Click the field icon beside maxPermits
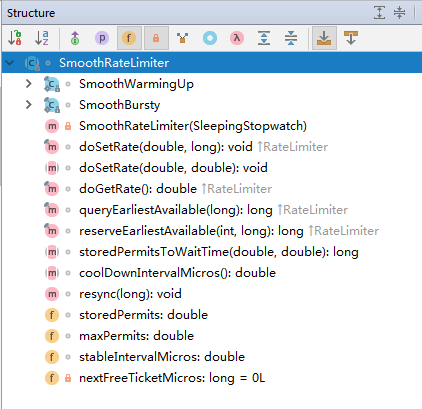Viewport: 422px width, 409px height. click(x=52, y=336)
